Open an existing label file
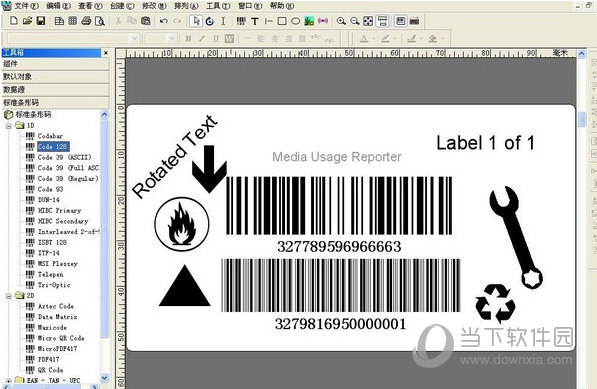Screen dimensions: 597x389 pyautogui.click(x=27, y=21)
